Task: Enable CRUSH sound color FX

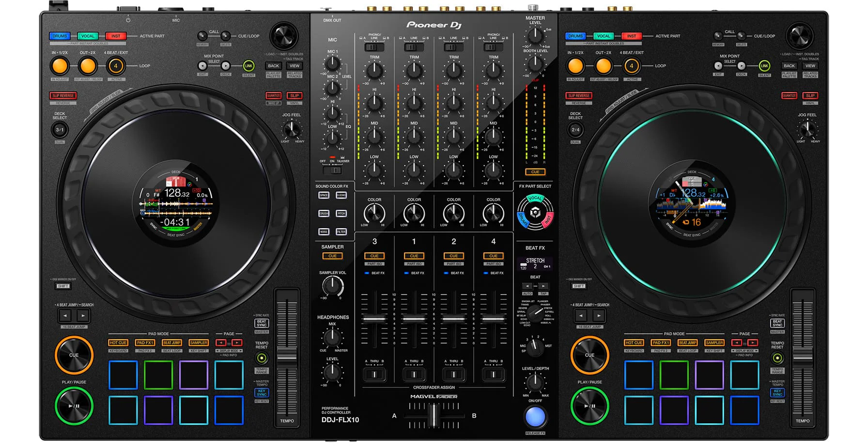Action: pos(324,214)
